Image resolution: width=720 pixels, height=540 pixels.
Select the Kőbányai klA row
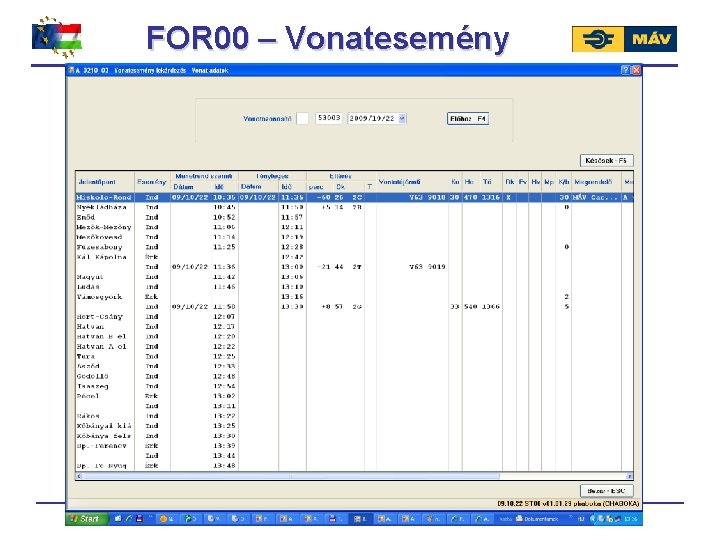354,426
